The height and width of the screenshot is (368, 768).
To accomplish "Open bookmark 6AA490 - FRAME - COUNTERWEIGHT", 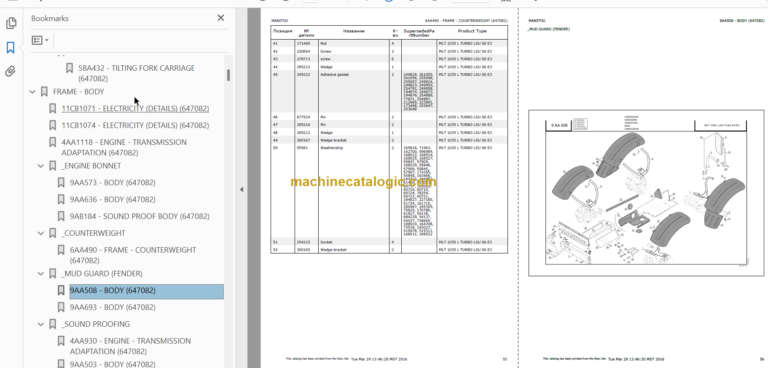I will coord(133,255).
